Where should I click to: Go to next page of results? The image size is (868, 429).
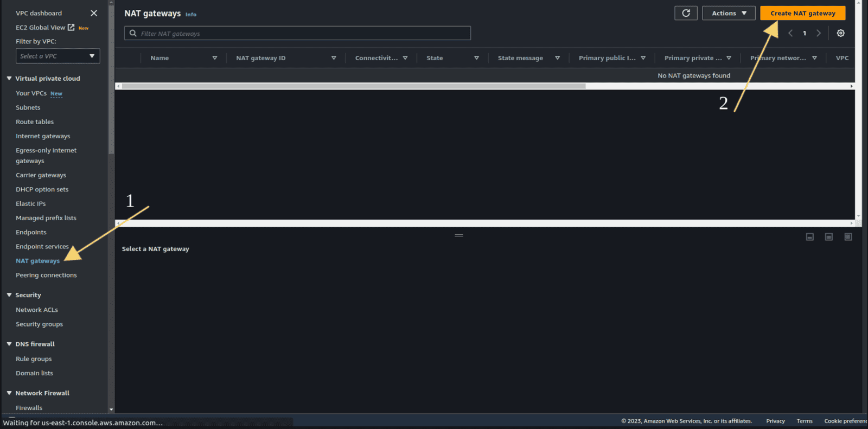pyautogui.click(x=819, y=33)
